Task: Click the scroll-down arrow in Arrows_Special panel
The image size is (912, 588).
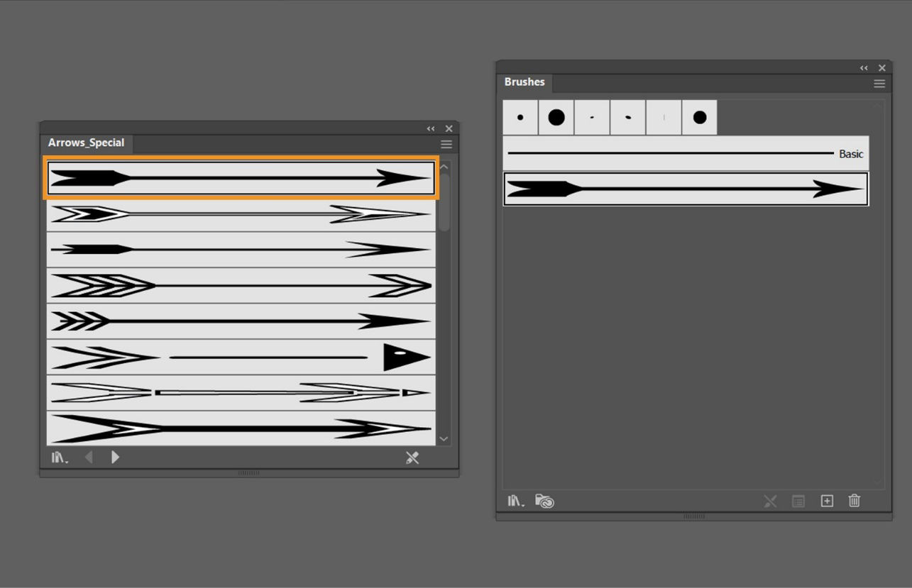Action: pos(444,438)
